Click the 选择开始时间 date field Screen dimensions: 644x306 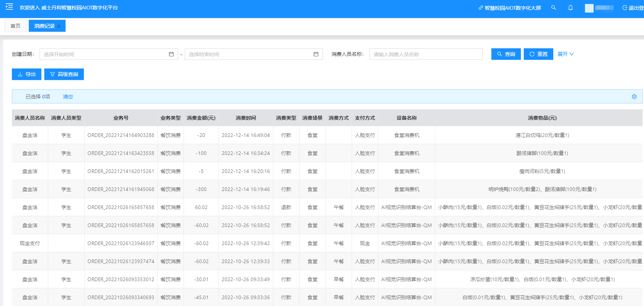[x=109, y=54]
